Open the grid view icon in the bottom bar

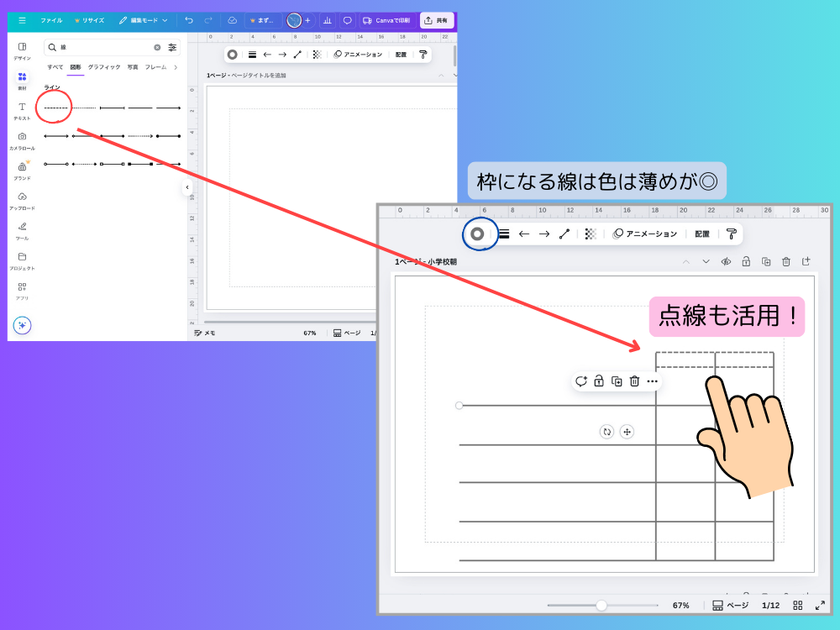coord(798,605)
